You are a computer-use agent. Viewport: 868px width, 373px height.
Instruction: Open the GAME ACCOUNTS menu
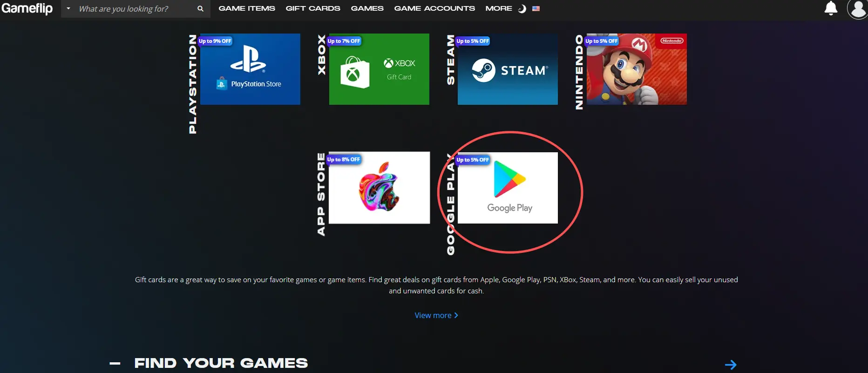click(434, 8)
